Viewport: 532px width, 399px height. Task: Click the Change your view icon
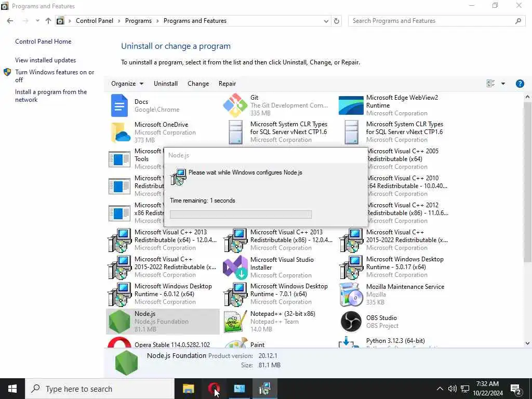[x=490, y=84]
